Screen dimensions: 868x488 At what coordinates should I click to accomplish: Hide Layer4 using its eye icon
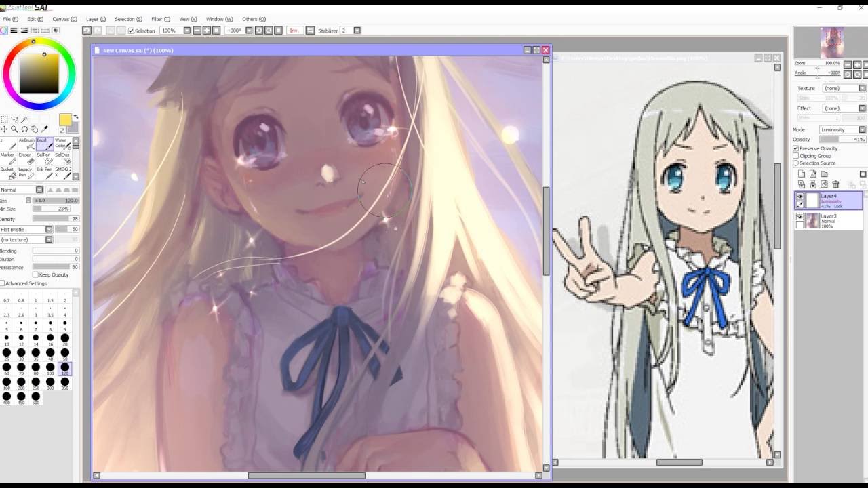coord(800,197)
